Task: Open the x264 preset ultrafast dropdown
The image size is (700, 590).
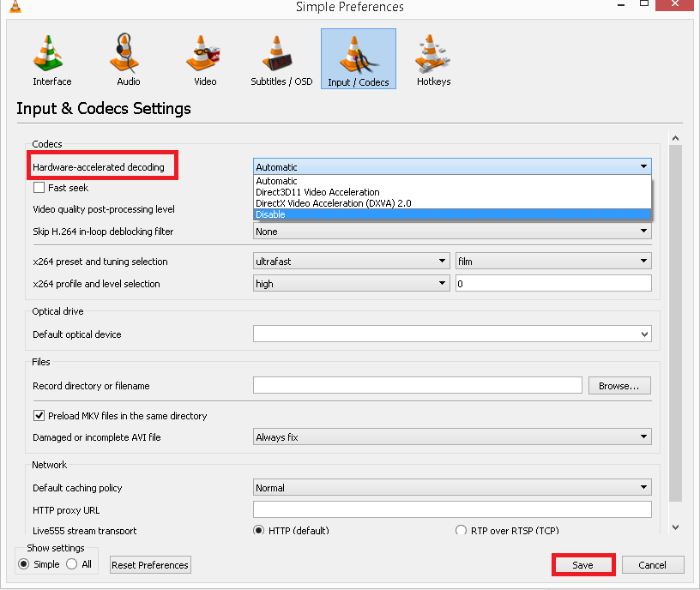Action: (352, 261)
